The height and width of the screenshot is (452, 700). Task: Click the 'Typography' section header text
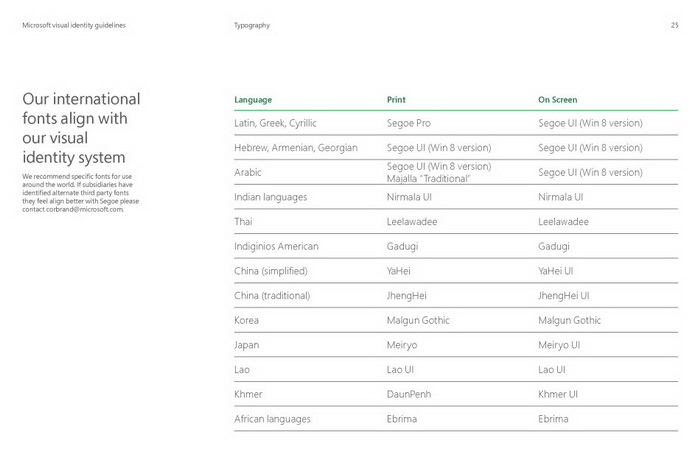pyautogui.click(x=252, y=25)
